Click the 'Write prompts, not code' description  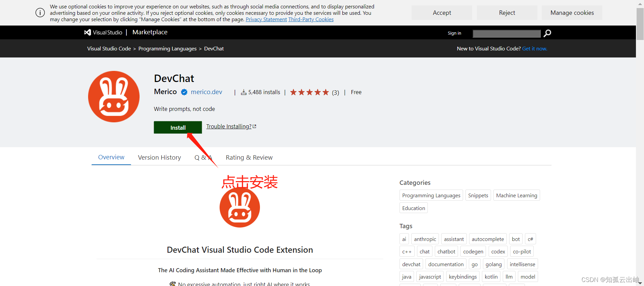[184, 109]
